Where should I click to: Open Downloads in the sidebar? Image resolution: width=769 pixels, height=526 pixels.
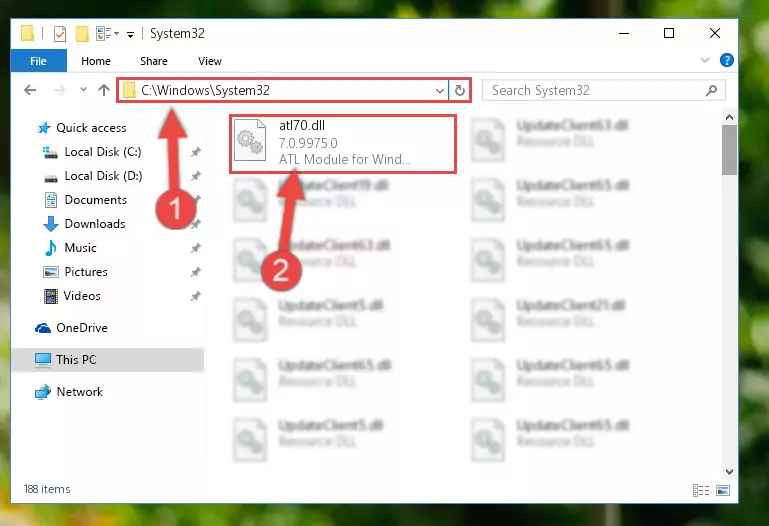pos(95,224)
